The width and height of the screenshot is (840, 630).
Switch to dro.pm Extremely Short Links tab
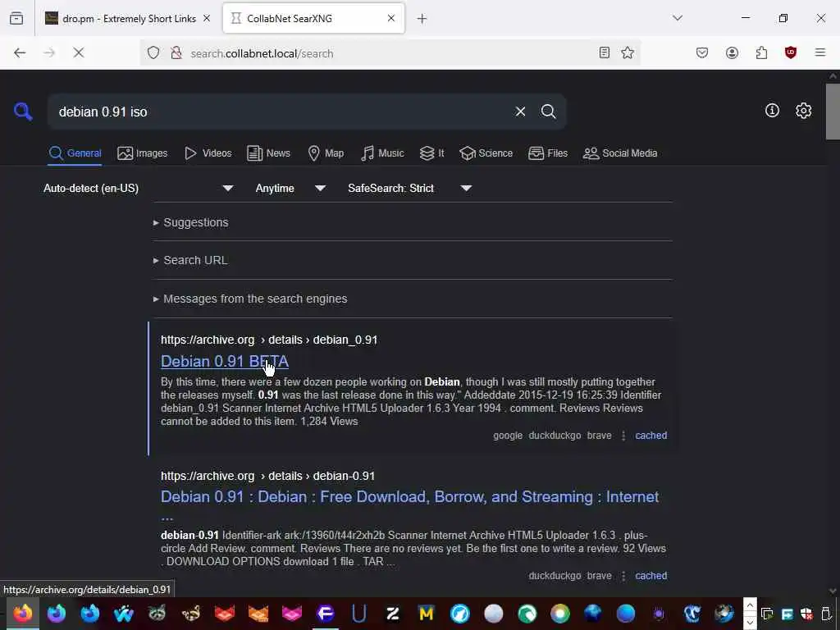129,19
